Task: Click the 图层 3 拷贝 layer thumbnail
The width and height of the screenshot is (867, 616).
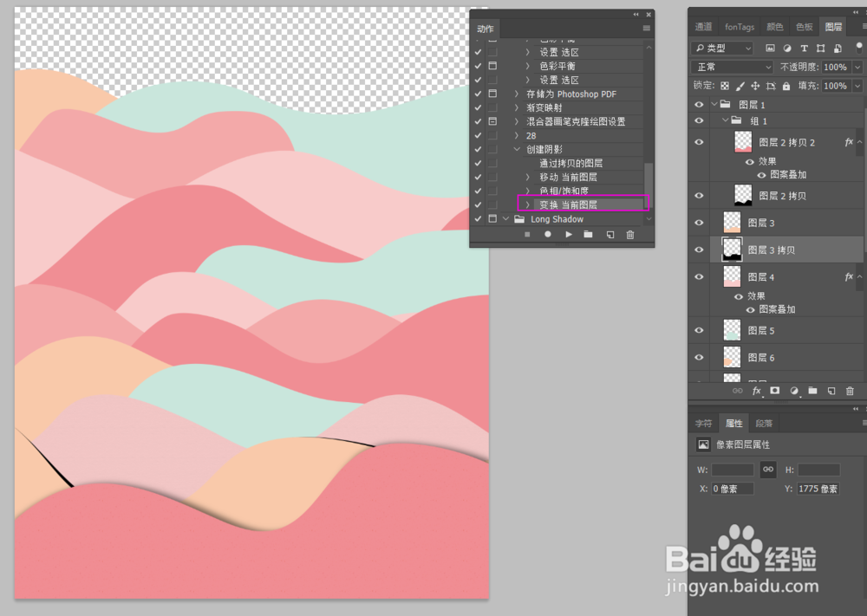Action: coord(732,250)
